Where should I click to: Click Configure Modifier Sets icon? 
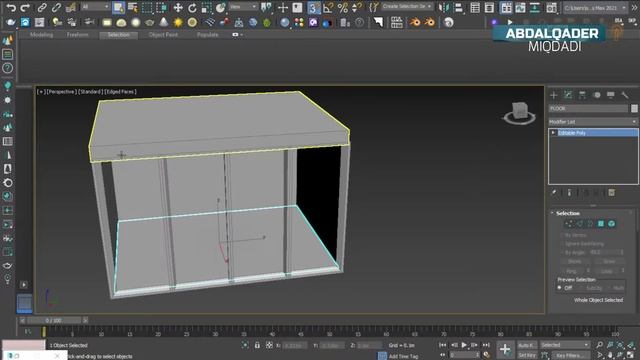point(611,193)
